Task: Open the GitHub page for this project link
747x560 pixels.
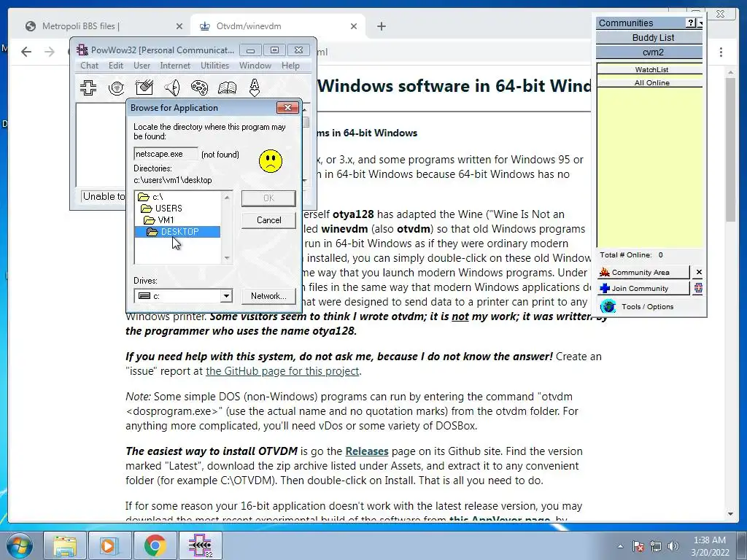Action: pyautogui.click(x=282, y=371)
